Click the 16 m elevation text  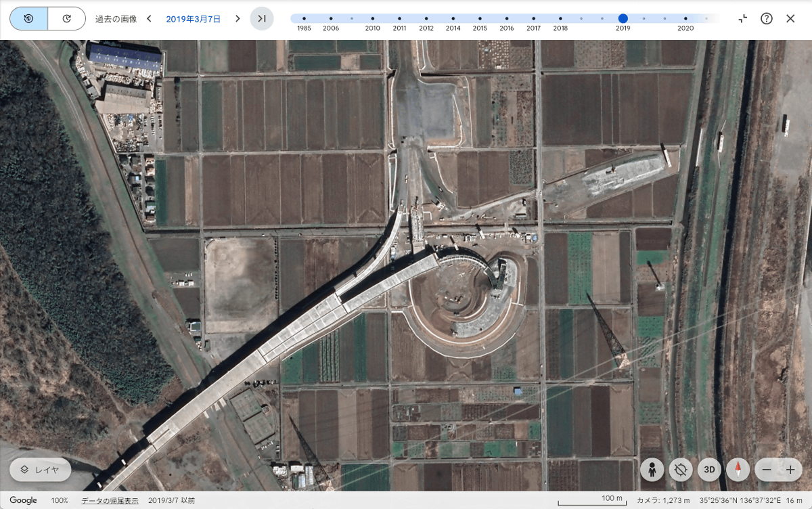[x=795, y=500]
